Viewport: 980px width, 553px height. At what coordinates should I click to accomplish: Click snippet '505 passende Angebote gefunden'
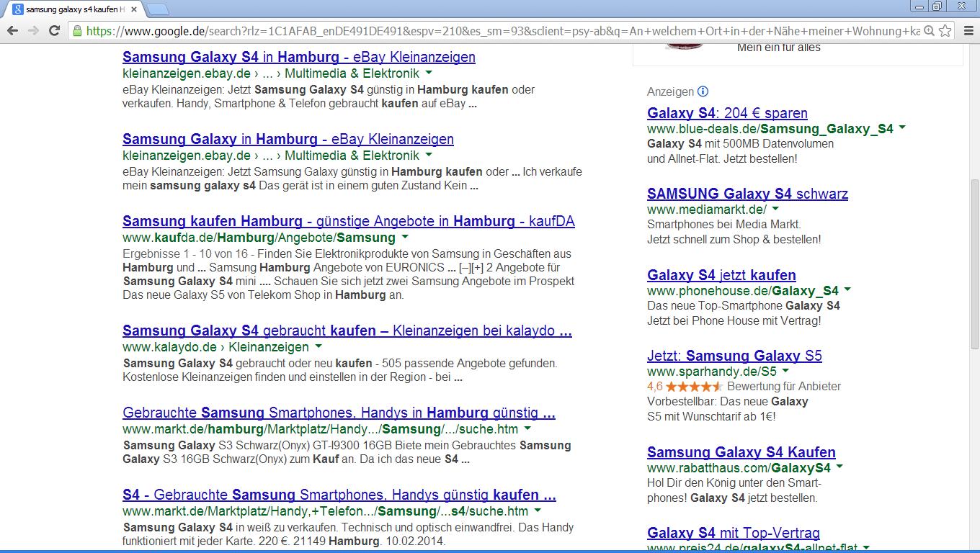coord(470,363)
